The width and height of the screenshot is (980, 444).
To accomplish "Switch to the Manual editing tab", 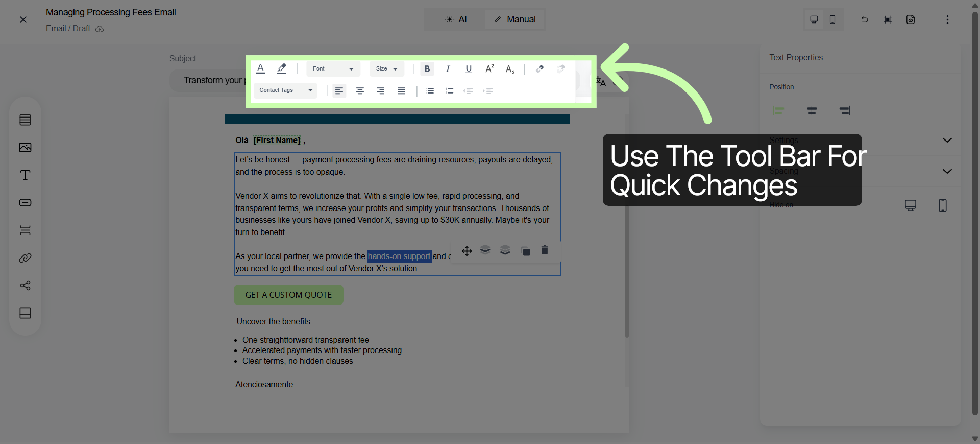I will click(514, 19).
